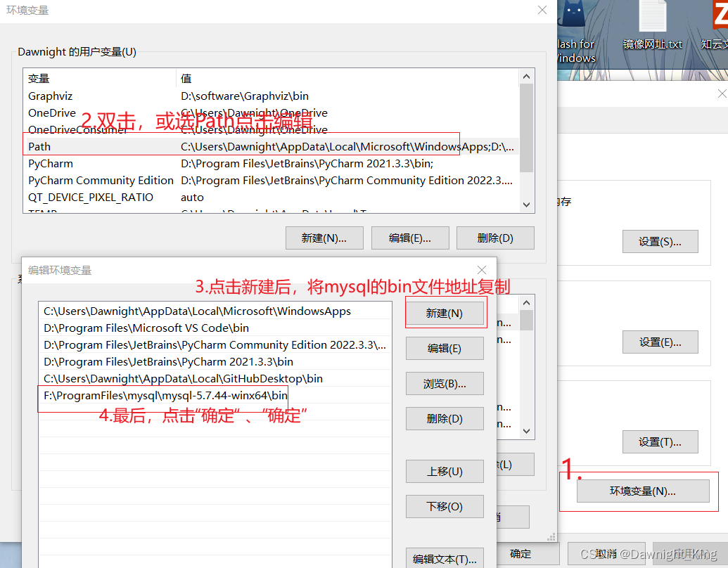Click 新建(N) in edit variable dialog
The image size is (728, 568).
(445, 314)
